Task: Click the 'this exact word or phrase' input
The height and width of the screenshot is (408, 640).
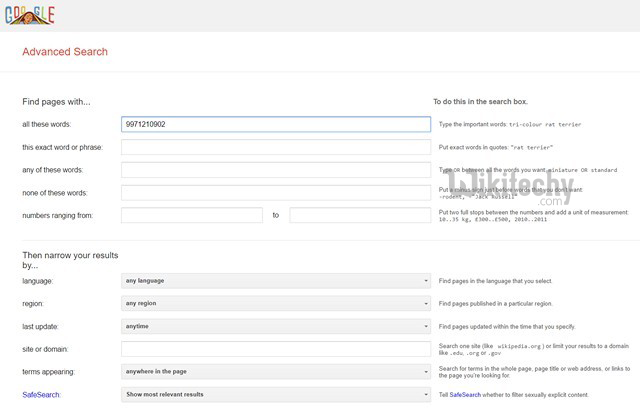Action: (x=276, y=147)
